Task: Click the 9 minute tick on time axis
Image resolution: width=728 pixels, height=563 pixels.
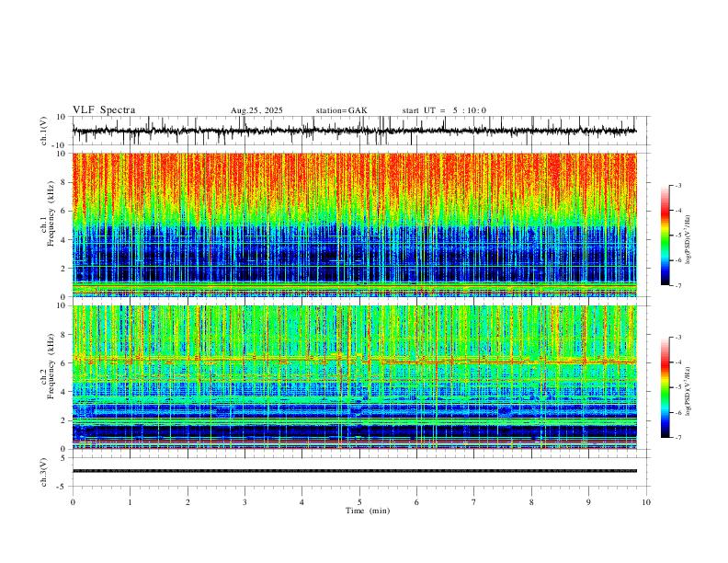Action: tap(588, 502)
